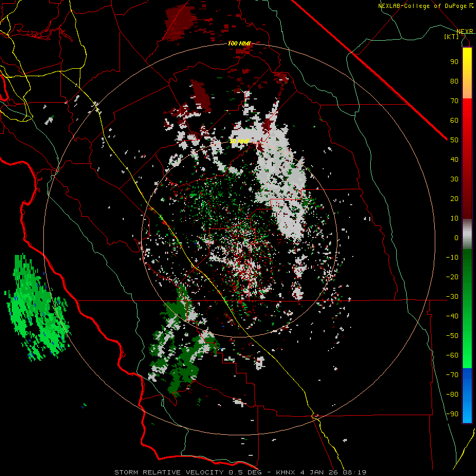Click the 70 value on velocity scale
Image resolution: width=476 pixels, height=476 pixels.
(x=454, y=101)
